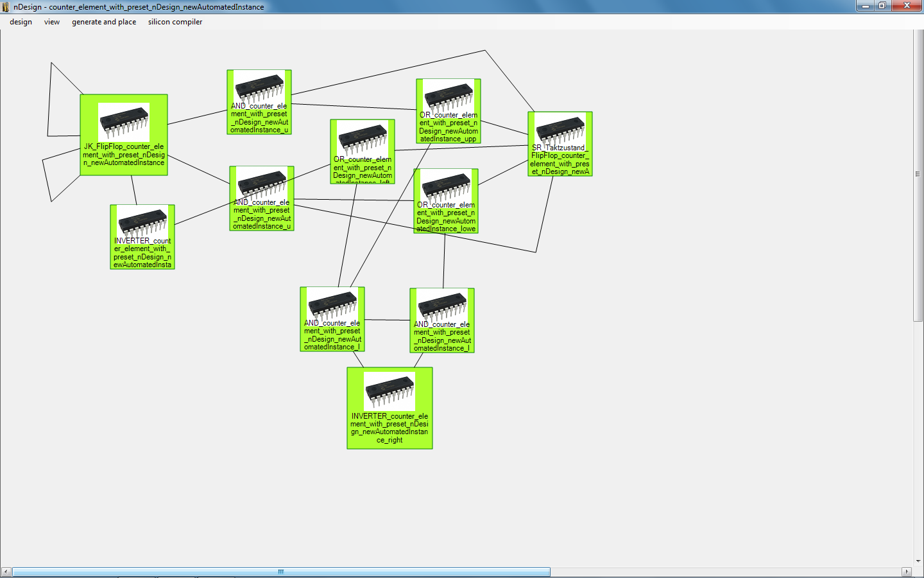Click the AND node wired to INVERTER 'ce_right' and OR 'lowe'
This screenshot has width=924, height=578.
[x=442, y=320]
